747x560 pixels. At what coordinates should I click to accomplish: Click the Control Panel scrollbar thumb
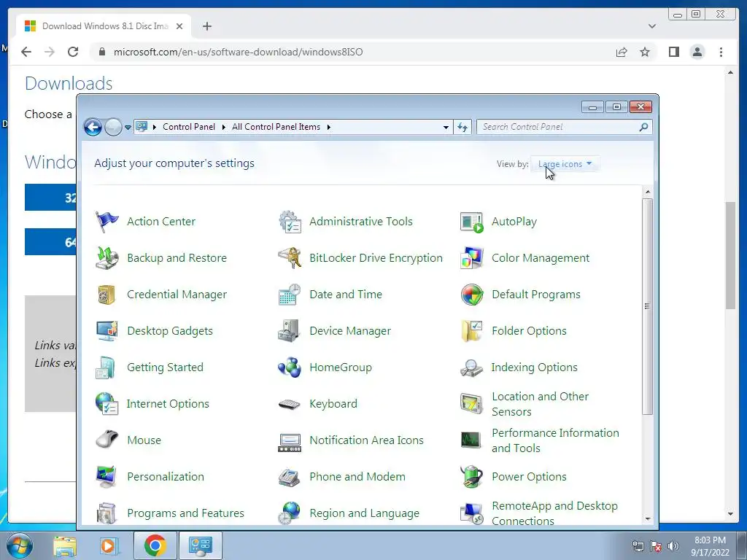pos(647,306)
